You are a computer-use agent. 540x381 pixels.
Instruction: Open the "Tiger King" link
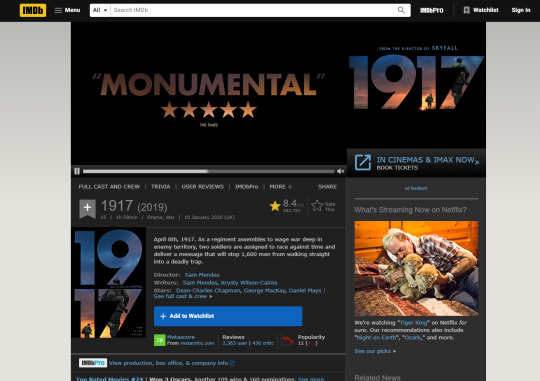[413, 323]
